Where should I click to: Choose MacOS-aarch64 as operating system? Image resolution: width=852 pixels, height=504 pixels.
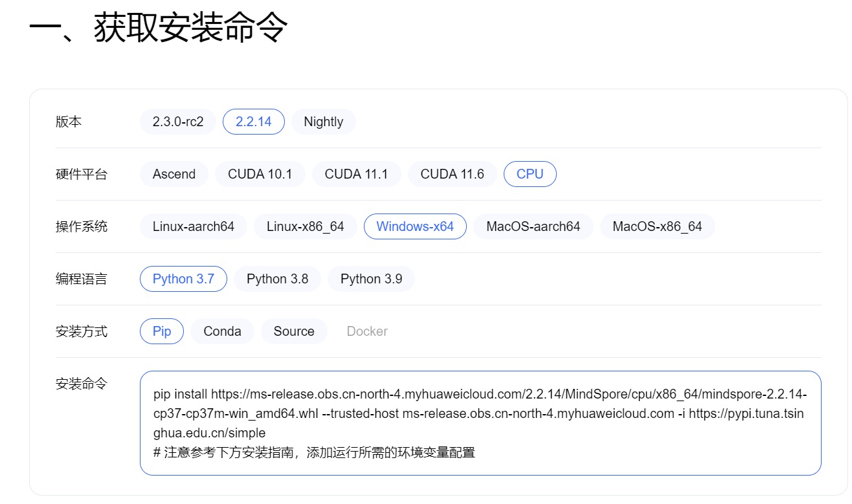pyautogui.click(x=533, y=226)
